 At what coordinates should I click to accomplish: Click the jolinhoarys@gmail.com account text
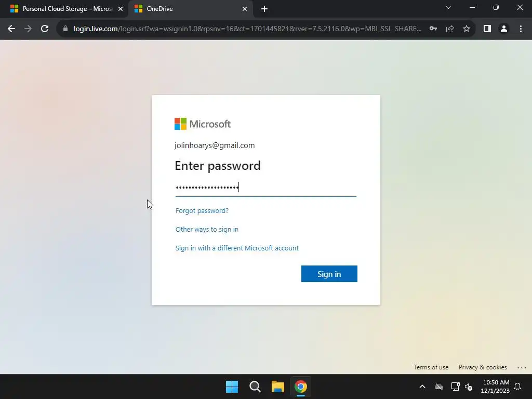pyautogui.click(x=215, y=145)
